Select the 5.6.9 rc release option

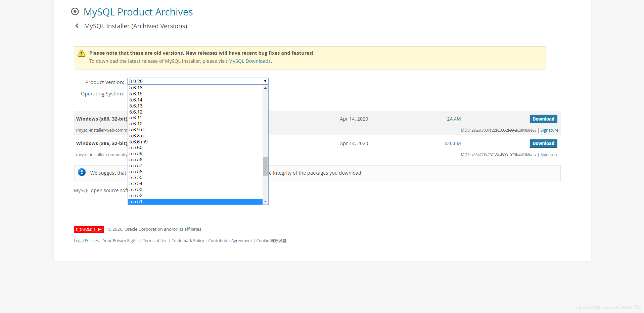click(x=195, y=130)
